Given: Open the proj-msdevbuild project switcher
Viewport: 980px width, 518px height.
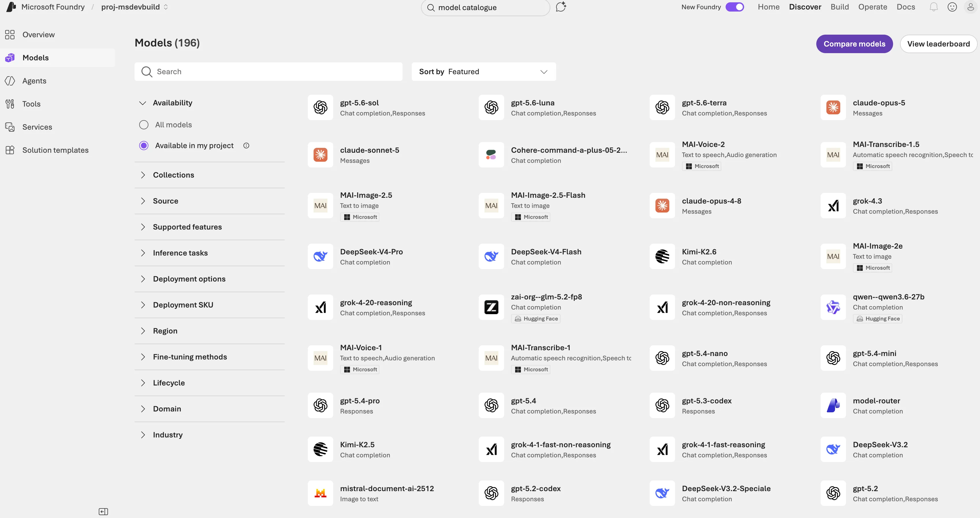Looking at the screenshot, I should click(135, 7).
